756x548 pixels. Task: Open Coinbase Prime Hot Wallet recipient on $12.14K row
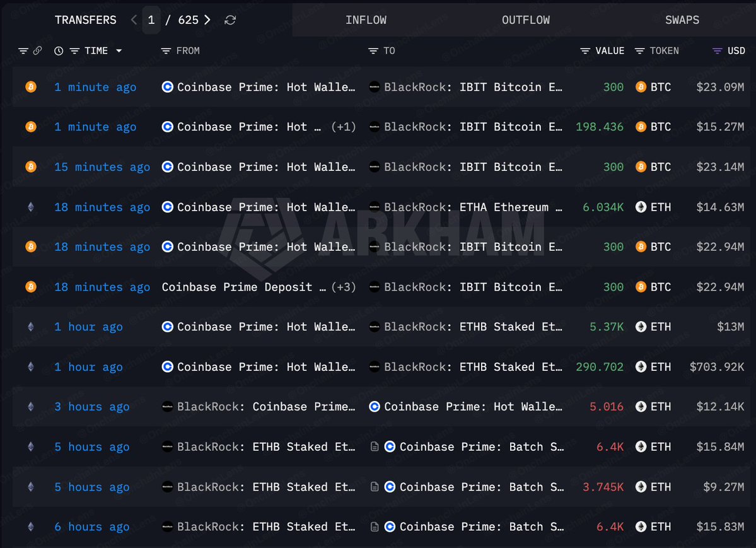click(473, 407)
